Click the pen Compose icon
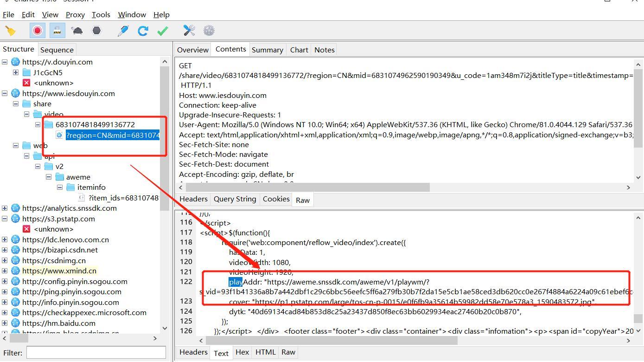644x362 pixels. (x=123, y=31)
